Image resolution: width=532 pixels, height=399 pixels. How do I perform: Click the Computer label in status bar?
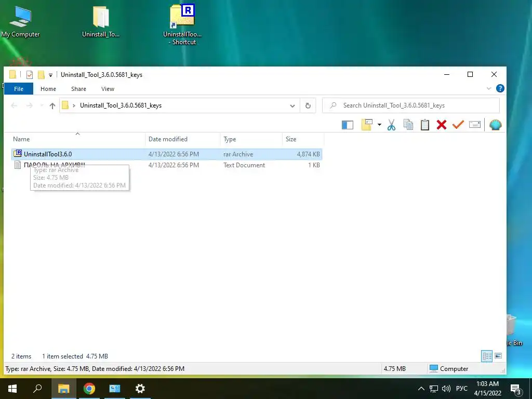coord(454,369)
